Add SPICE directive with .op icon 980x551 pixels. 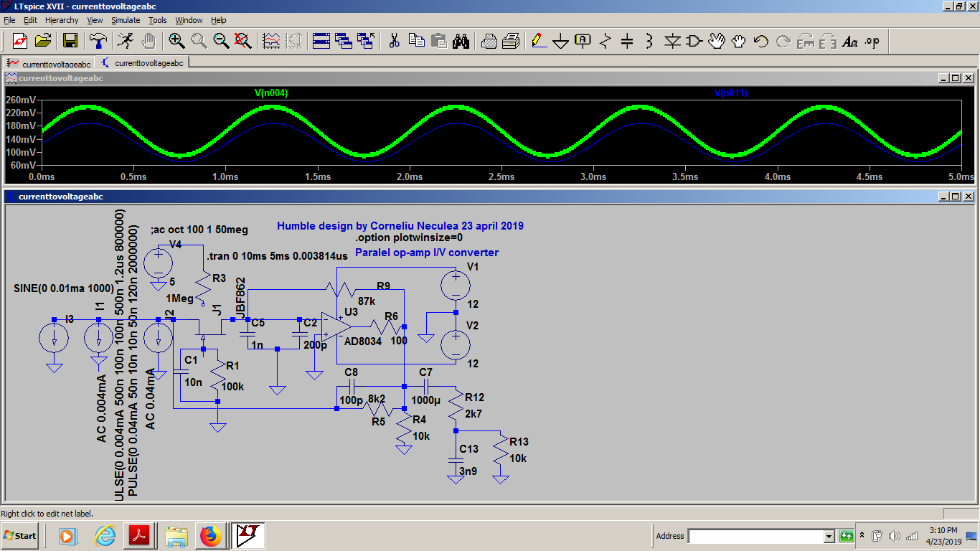[x=872, y=41]
